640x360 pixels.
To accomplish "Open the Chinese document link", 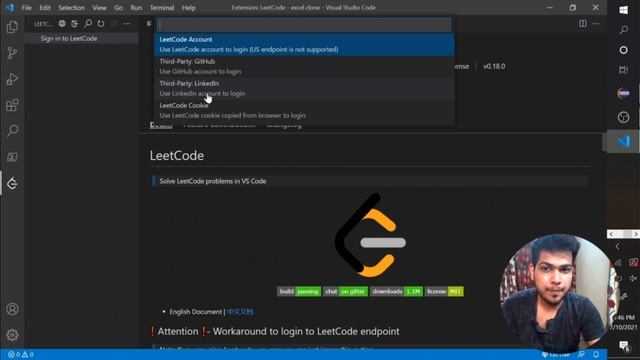I will tap(240, 312).
